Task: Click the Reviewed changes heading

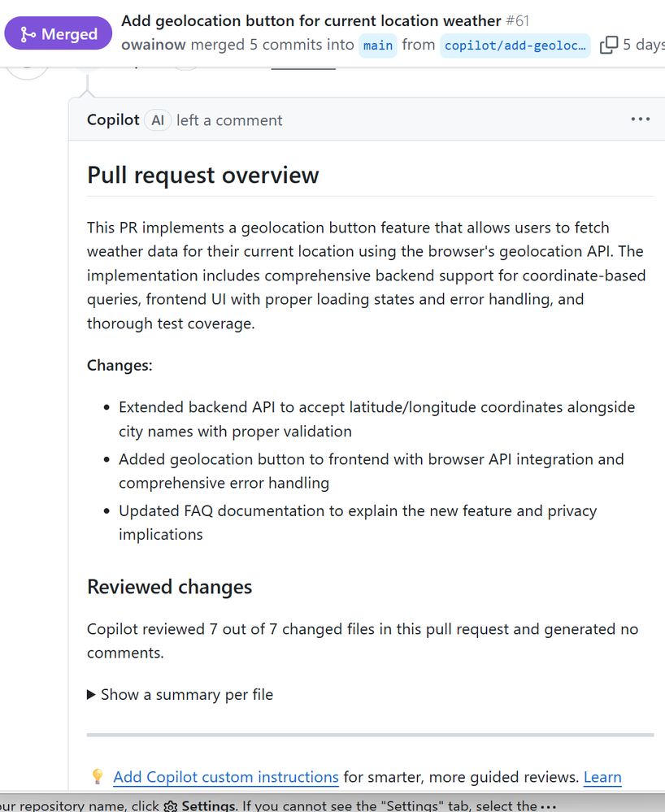Action: click(170, 587)
